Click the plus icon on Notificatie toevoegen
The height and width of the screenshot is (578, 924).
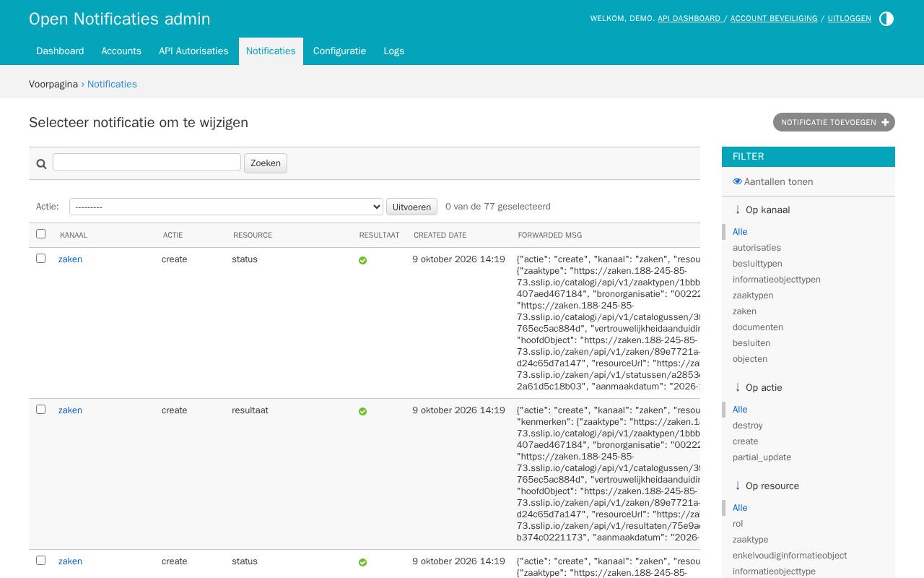tap(885, 122)
